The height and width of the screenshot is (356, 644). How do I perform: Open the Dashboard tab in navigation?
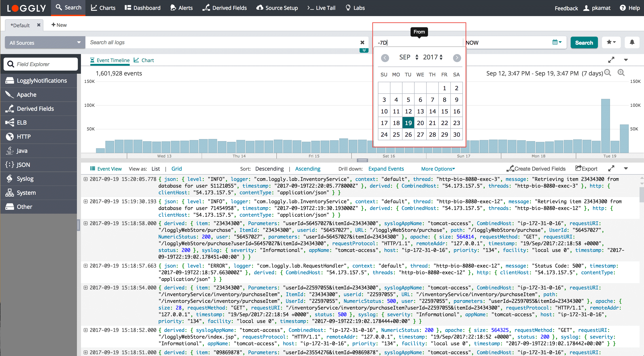[143, 8]
